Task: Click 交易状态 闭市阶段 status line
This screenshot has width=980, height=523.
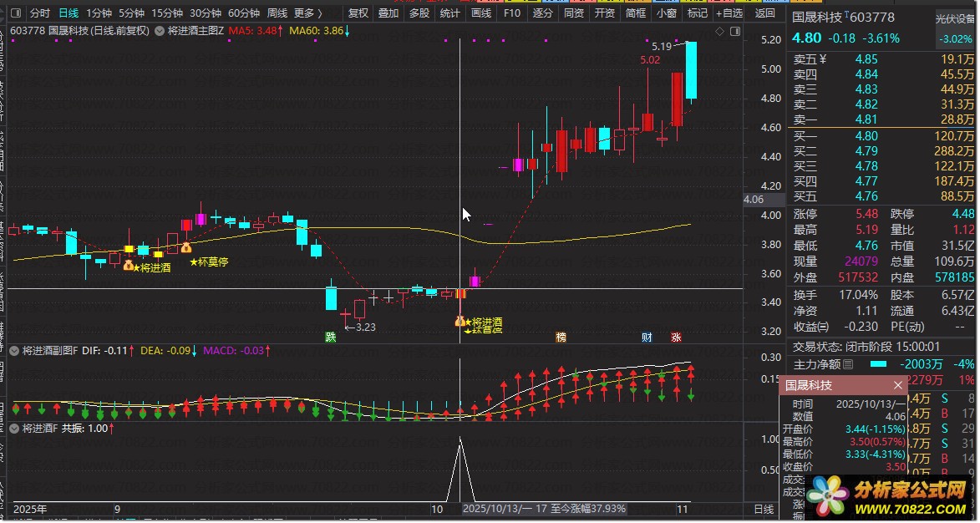Action: coord(866,347)
